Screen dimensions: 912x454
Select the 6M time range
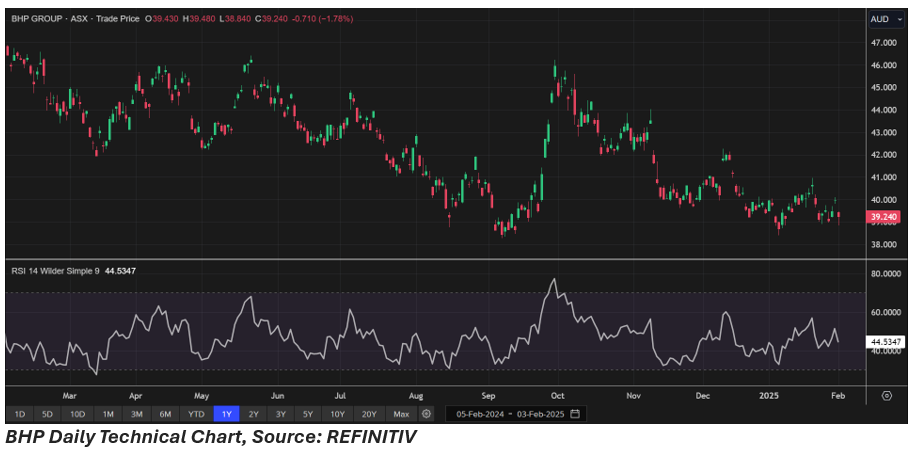165,414
